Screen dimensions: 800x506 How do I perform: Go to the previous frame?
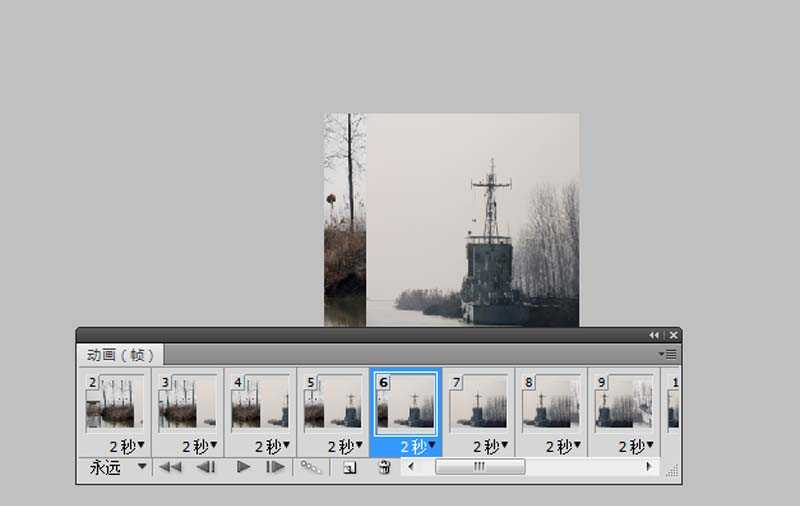coord(207,467)
